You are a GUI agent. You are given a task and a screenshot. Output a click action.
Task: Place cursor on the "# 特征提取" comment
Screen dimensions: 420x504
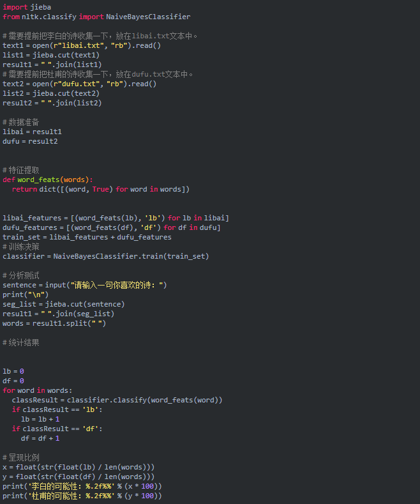tap(21, 170)
